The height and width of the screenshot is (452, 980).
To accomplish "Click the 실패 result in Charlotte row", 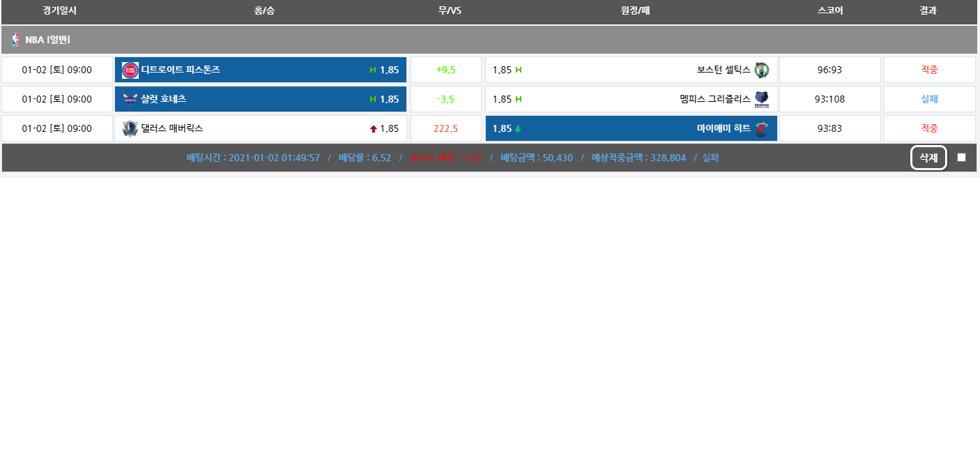I will point(929,99).
